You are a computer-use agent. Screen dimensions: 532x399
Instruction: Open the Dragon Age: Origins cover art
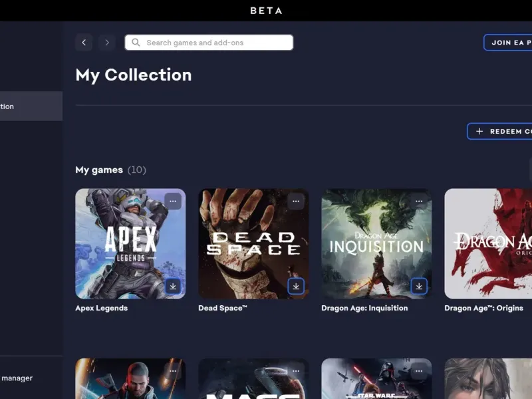click(x=488, y=243)
